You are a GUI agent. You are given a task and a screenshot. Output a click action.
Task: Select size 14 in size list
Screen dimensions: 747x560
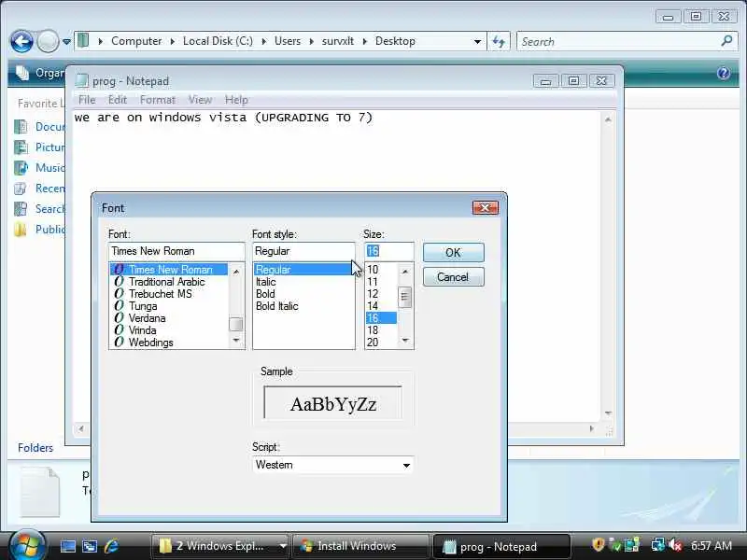[381, 306]
